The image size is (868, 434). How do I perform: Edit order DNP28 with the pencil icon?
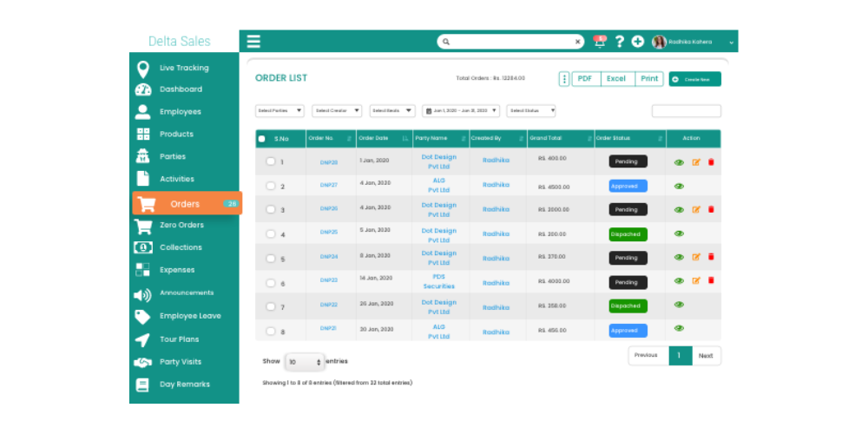[696, 162]
